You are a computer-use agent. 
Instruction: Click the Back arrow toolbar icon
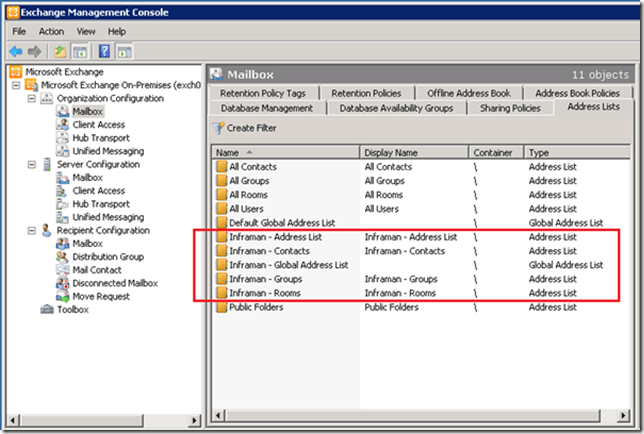(16, 51)
